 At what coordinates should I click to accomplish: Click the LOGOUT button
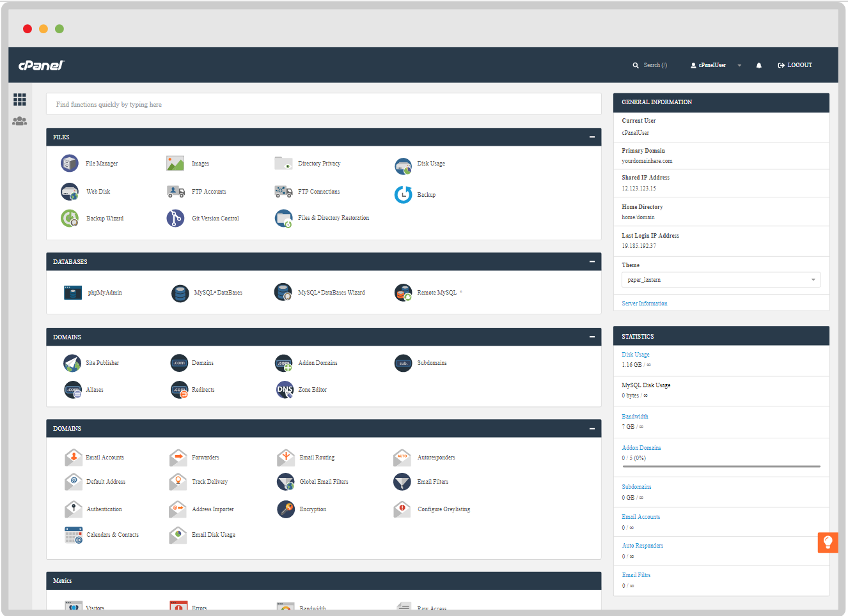point(794,65)
